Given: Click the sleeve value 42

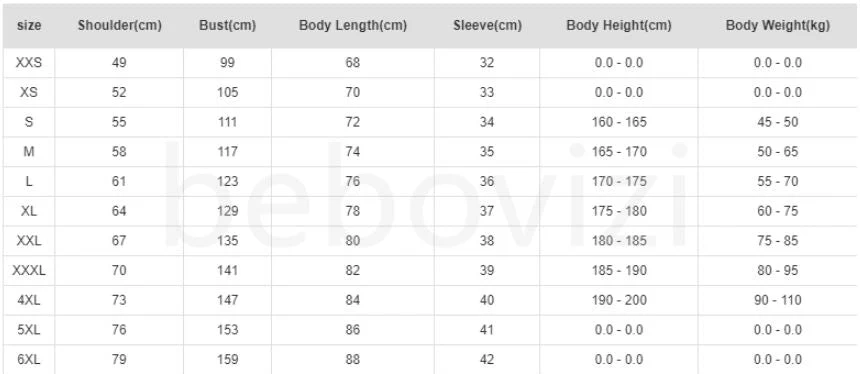Looking at the screenshot, I should point(487,359).
